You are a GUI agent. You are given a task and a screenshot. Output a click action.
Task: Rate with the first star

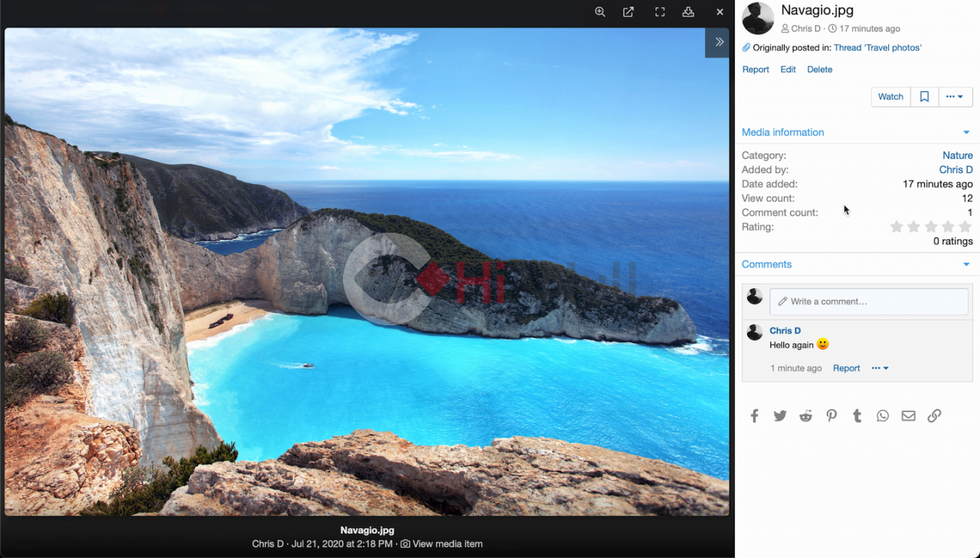click(897, 227)
